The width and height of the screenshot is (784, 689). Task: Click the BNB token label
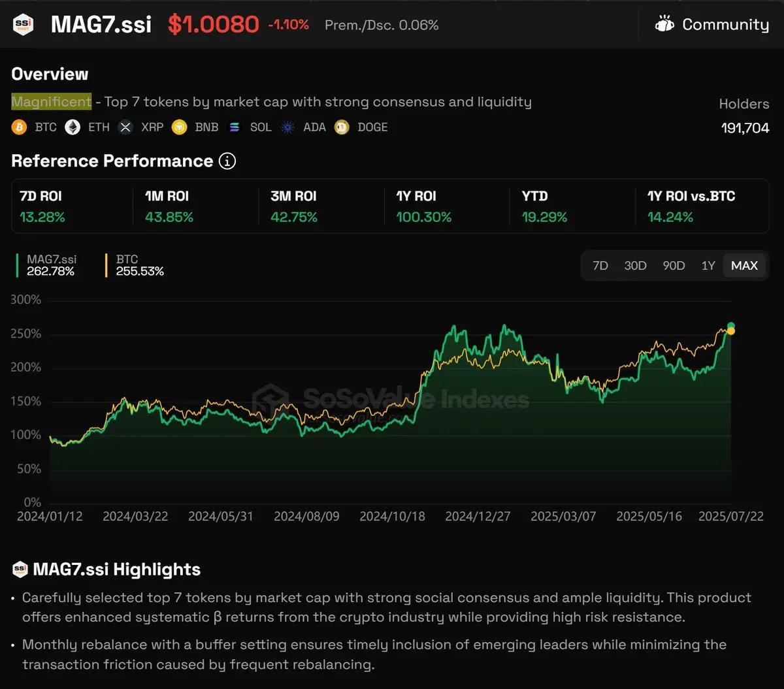[x=206, y=127]
